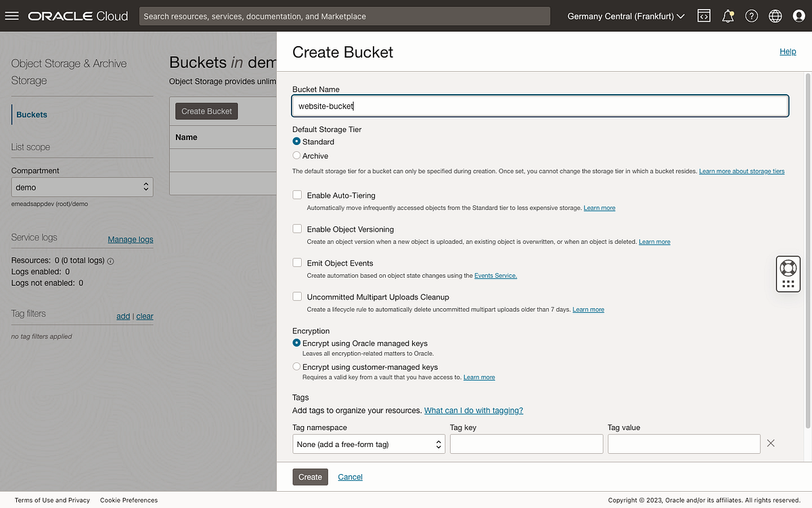Image resolution: width=812 pixels, height=508 pixels.
Task: Open the language globe selector
Action: (775, 16)
